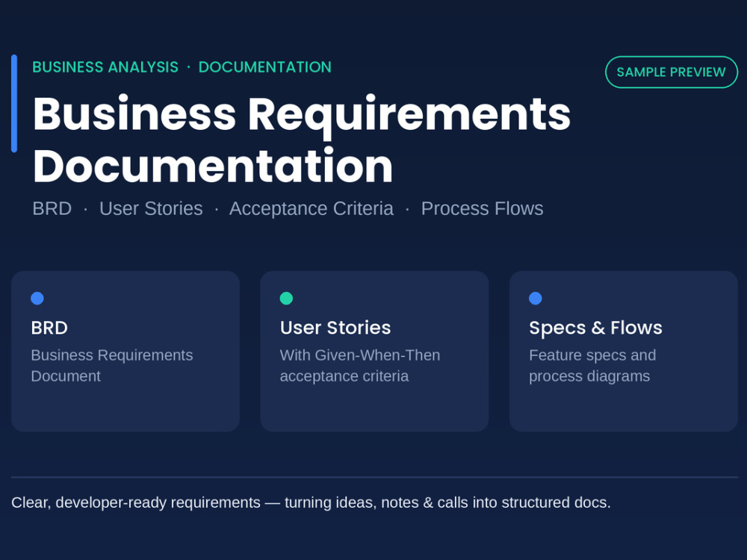Click the blue dot above the BRD title

tap(37, 298)
